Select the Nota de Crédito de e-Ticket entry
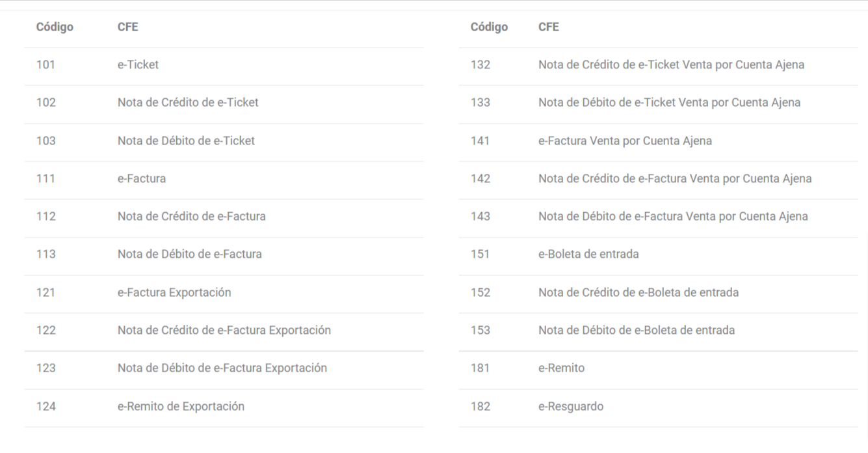Image resolution: width=868 pixels, height=453 pixels. coord(188,103)
